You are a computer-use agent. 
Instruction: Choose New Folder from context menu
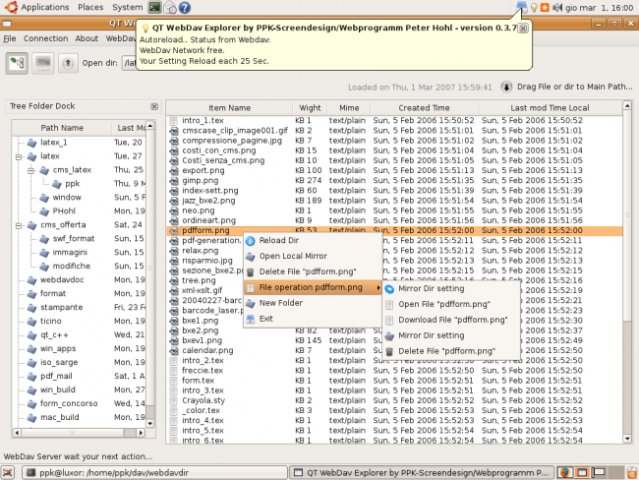(x=312, y=303)
